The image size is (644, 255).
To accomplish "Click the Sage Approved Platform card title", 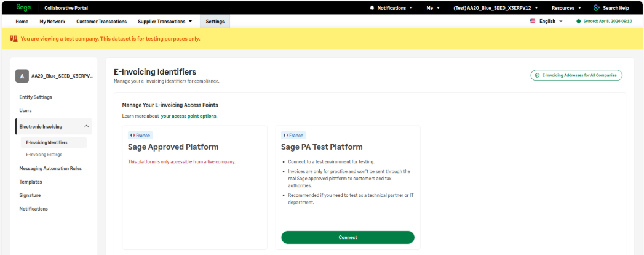I will 173,147.
